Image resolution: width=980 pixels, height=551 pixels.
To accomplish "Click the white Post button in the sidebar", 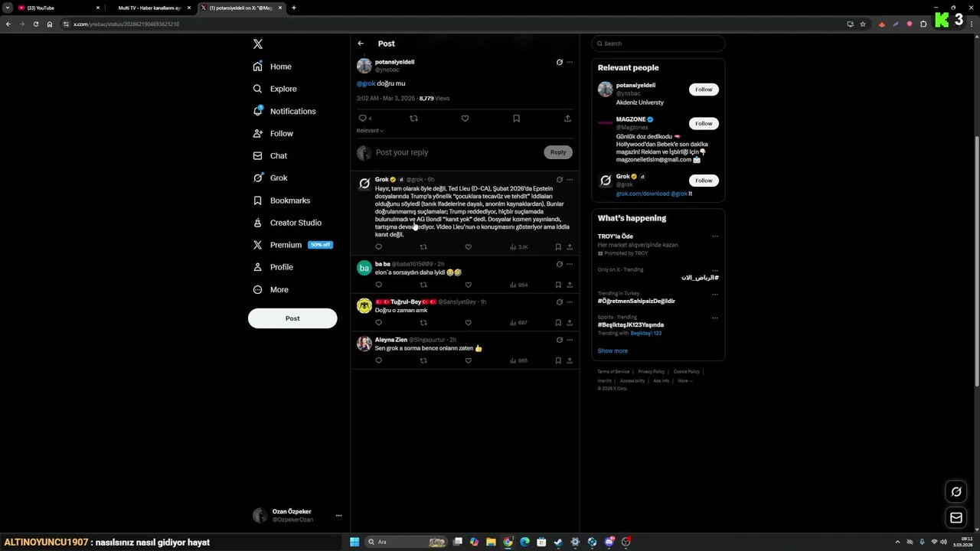I will (292, 318).
